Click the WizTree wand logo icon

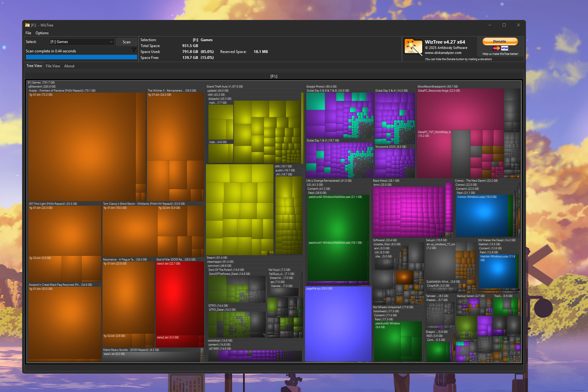click(413, 47)
